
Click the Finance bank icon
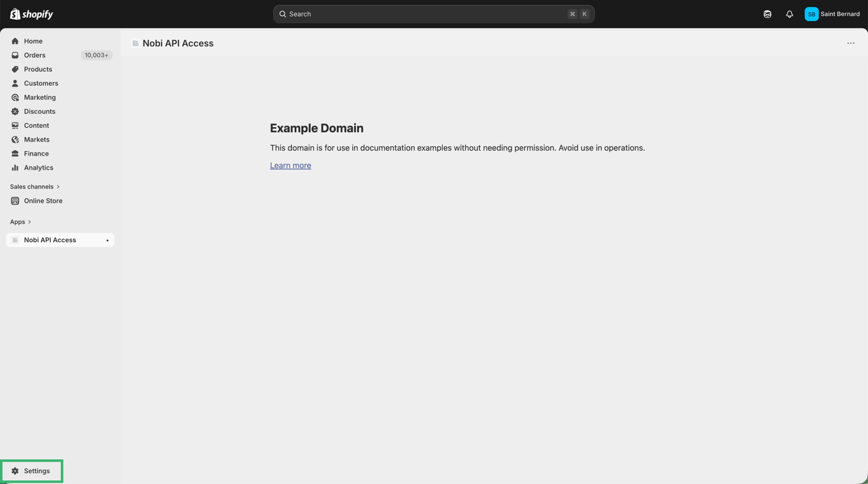coord(15,154)
